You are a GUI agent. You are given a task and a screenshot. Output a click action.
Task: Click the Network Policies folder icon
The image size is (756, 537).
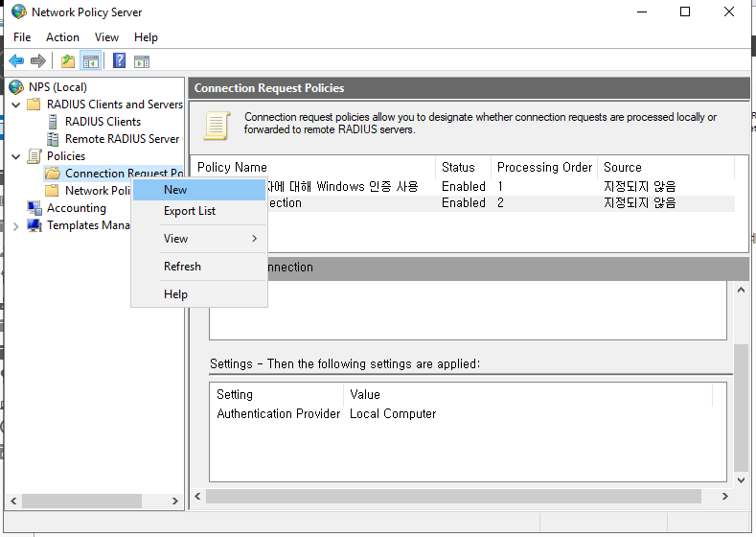coord(52,191)
